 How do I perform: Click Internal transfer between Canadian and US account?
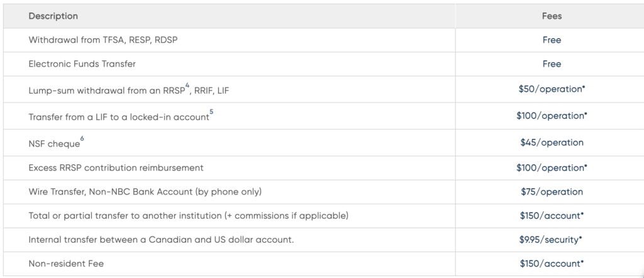161,240
